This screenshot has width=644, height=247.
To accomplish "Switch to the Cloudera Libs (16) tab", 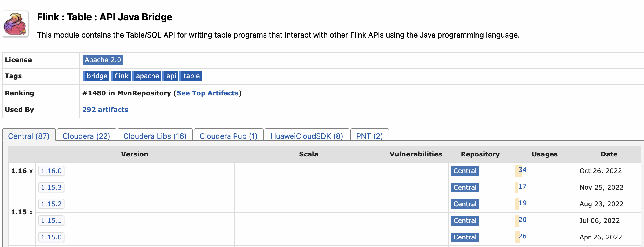I will pos(155,136).
